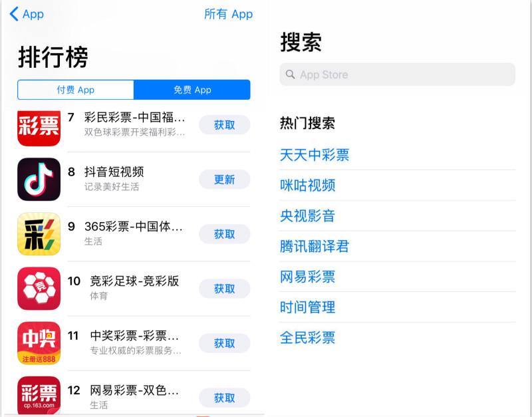Tap the 网易彩票 app icon
This screenshot has width=532, height=417.
[x=39, y=396]
